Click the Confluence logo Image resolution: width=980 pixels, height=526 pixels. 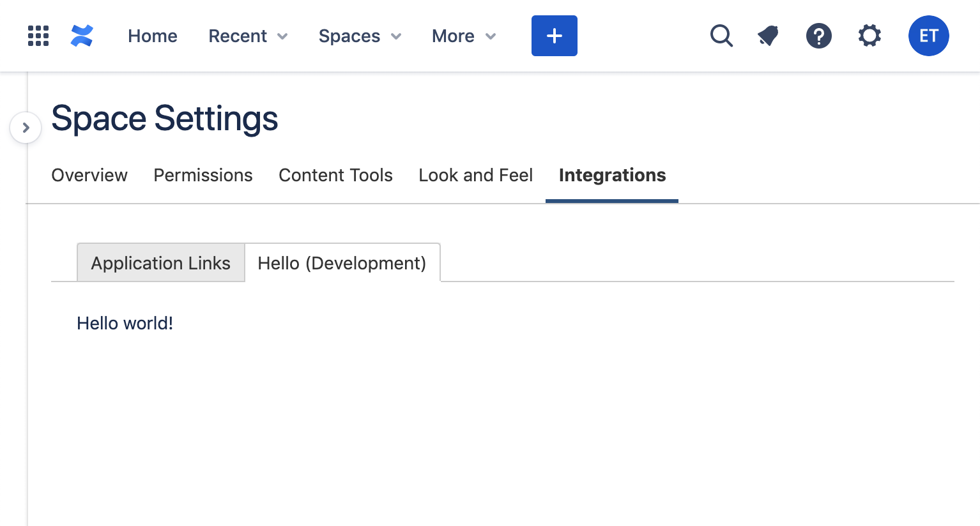82,36
